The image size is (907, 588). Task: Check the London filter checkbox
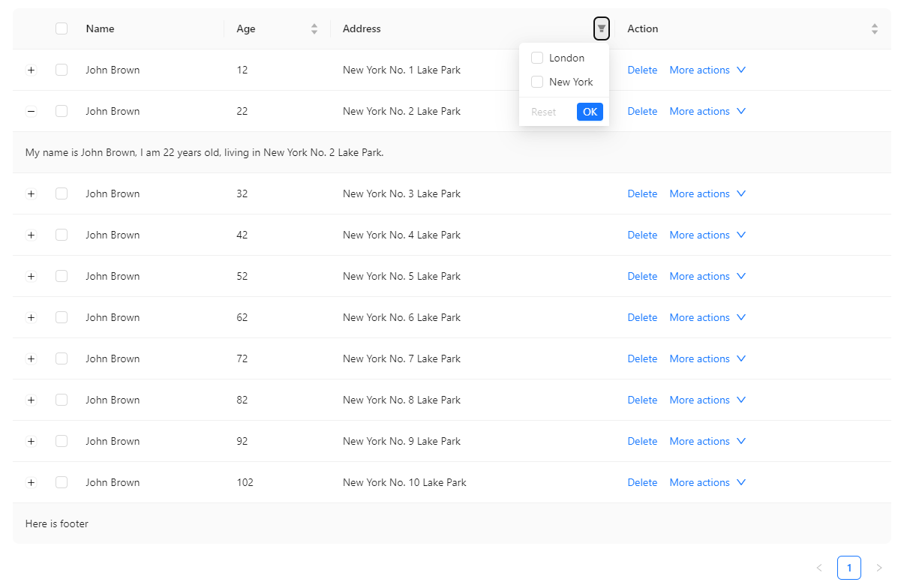click(537, 58)
